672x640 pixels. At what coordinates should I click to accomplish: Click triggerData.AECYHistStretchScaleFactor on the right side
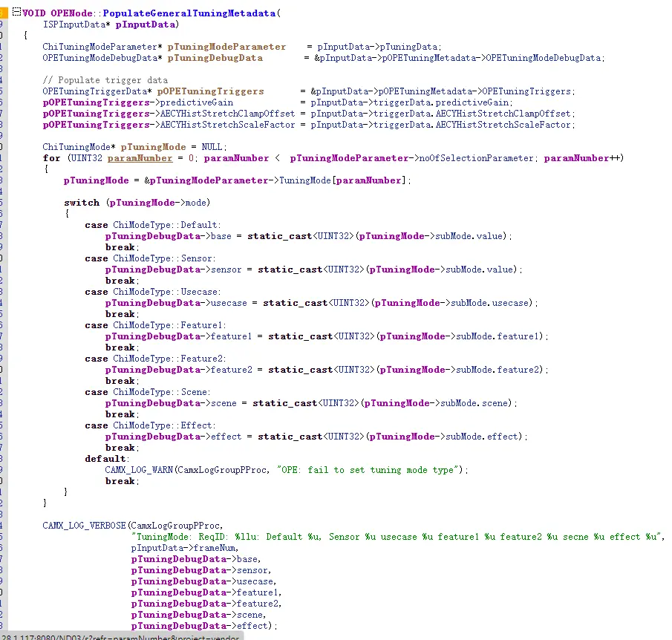point(472,125)
